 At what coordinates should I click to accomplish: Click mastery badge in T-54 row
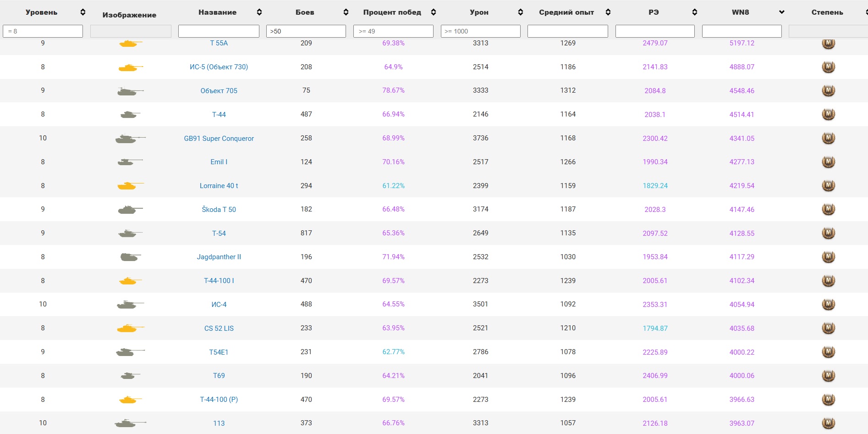[828, 233]
